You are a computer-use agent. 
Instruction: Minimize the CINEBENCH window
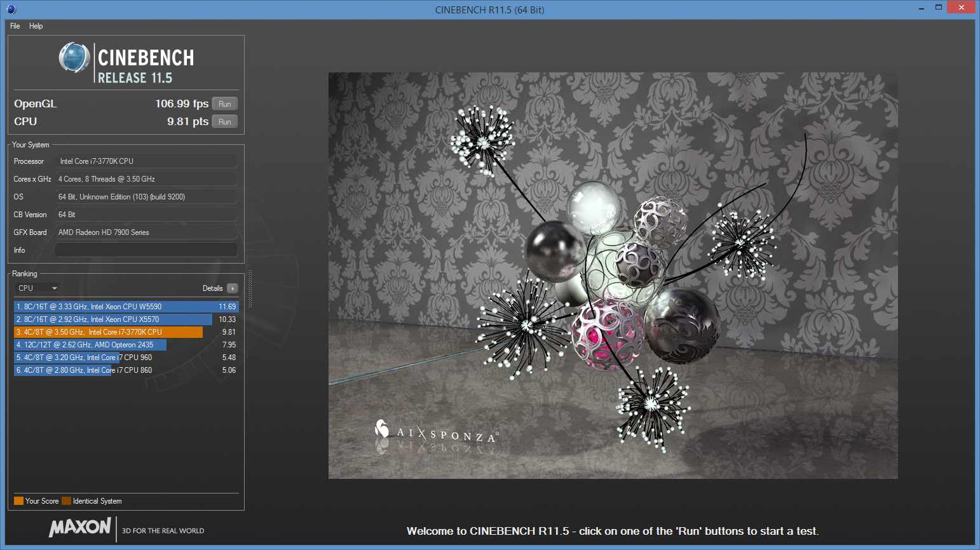tap(922, 8)
